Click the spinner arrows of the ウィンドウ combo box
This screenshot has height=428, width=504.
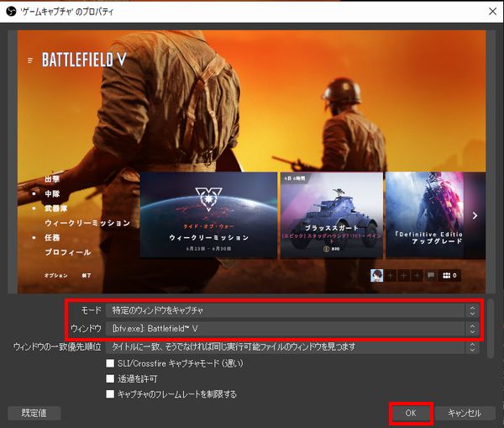(472, 329)
